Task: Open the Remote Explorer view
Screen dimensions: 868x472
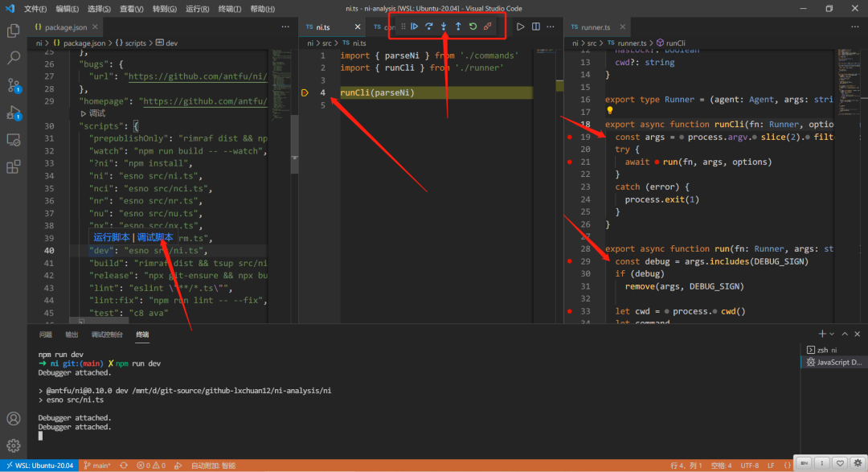Action: [x=14, y=140]
